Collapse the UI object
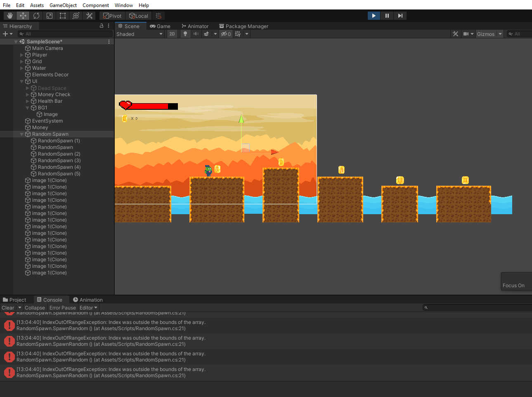 pyautogui.click(x=22, y=81)
